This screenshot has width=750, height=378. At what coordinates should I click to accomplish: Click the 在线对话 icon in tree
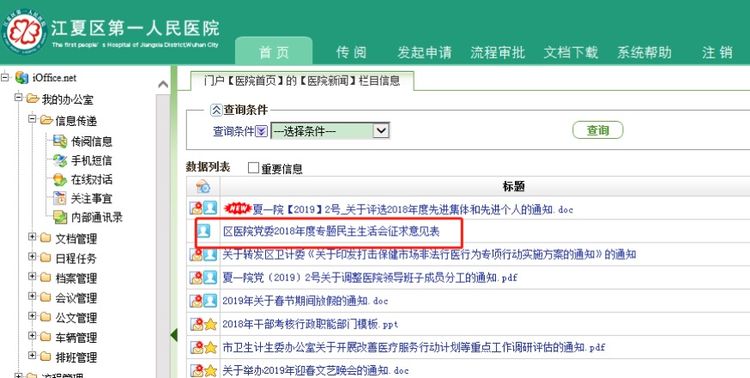click(60, 179)
